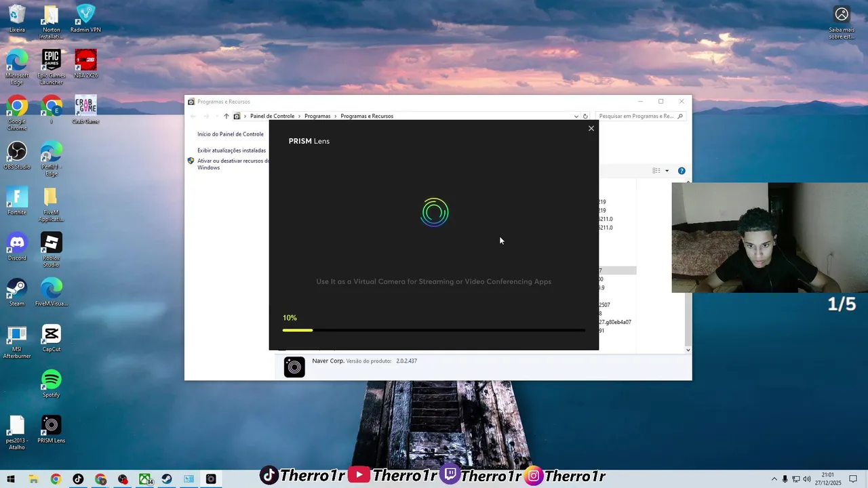Image resolution: width=868 pixels, height=488 pixels.
Task: Open the NBA 2K26 desktop shortcut
Action: point(85,64)
